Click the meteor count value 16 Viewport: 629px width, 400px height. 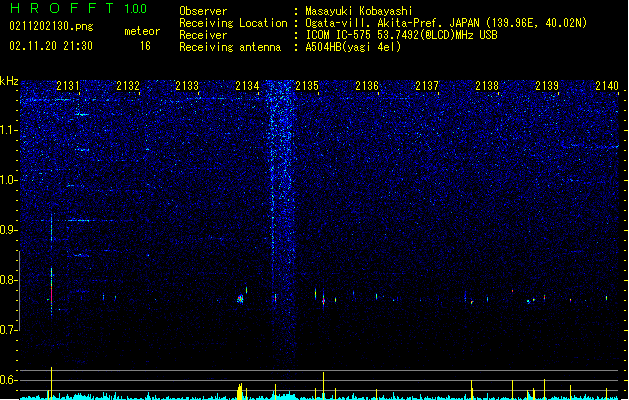[145, 46]
